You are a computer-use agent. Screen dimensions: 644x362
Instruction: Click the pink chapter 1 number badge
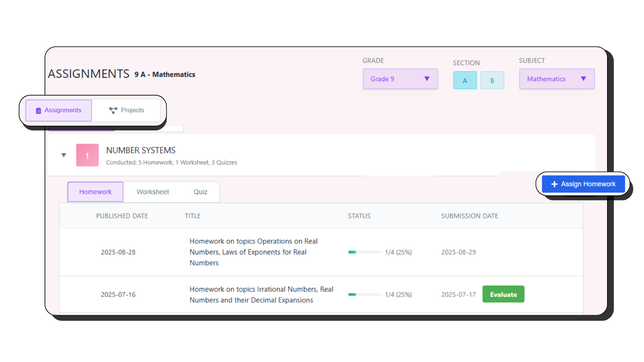(87, 155)
